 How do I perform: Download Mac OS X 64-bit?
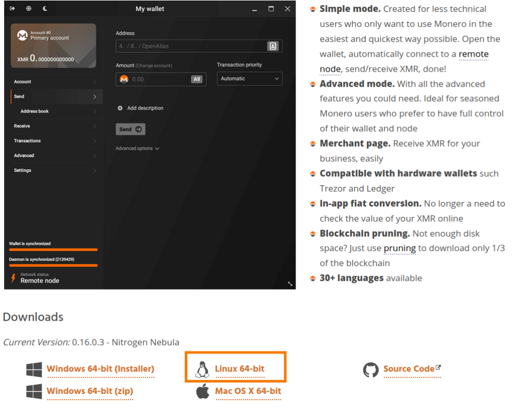(x=248, y=391)
